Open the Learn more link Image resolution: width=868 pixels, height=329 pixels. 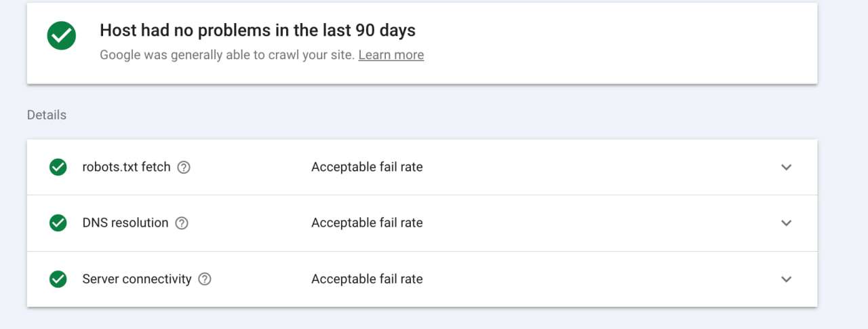pos(391,55)
